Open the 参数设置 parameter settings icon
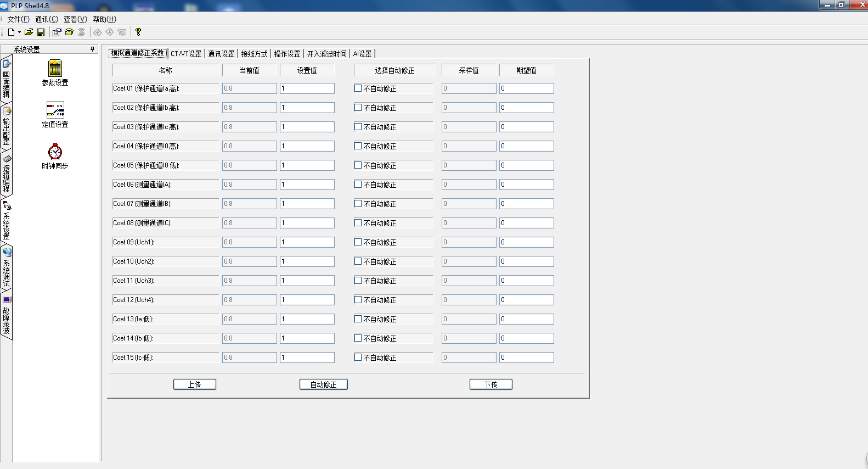The image size is (868, 469). click(55, 69)
